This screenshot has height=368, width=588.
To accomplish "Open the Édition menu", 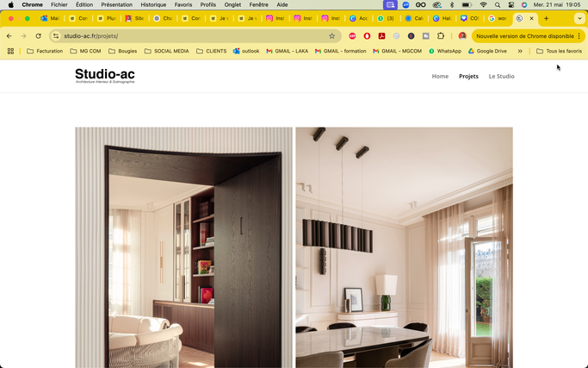I will point(84,5).
